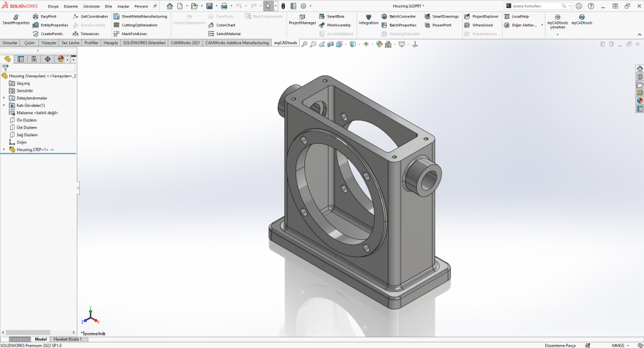The height and width of the screenshot is (348, 644).
Task: Open the Hareket Etüdü 1 tab
Action: 67,339
